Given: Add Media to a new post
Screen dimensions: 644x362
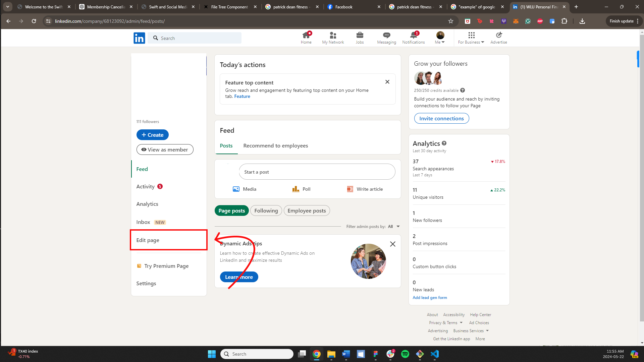Looking at the screenshot, I should click(245, 189).
